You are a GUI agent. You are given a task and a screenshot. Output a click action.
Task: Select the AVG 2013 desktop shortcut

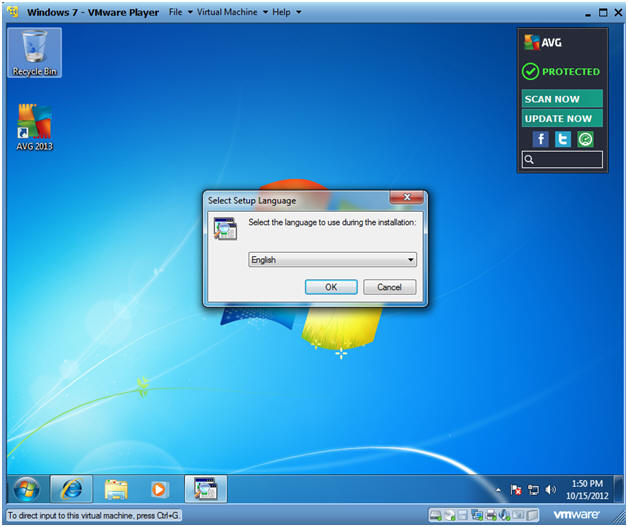click(x=34, y=127)
